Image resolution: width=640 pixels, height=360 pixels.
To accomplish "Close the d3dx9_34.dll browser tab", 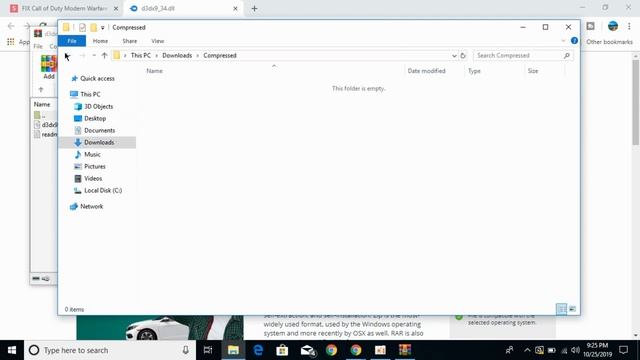I will pos(235,8).
